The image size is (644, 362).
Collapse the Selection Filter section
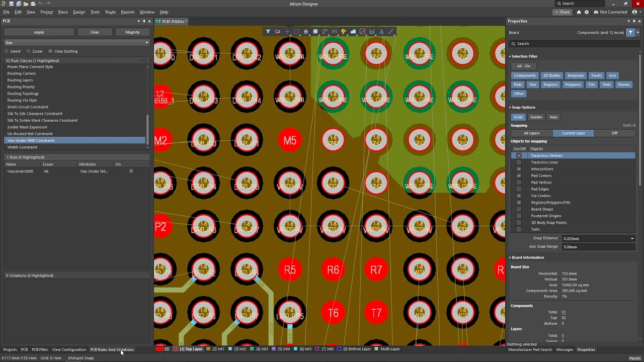click(510, 56)
